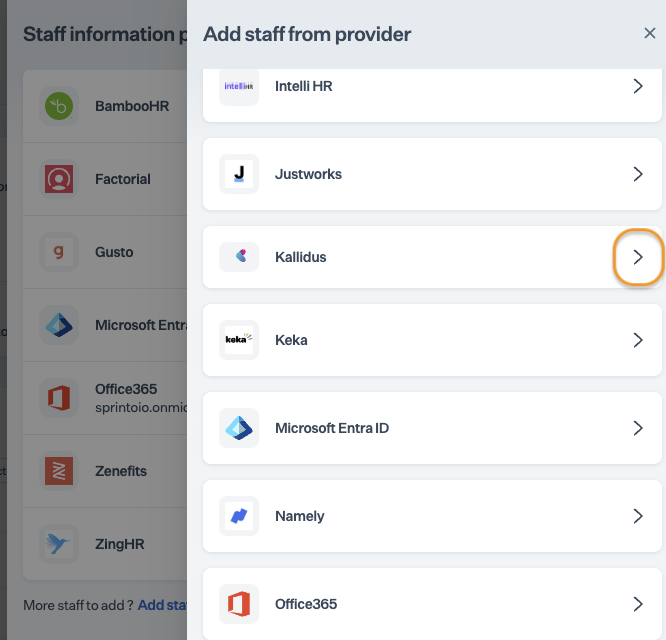Click the Add staff from provider heading
The height and width of the screenshot is (640, 666).
(x=307, y=34)
